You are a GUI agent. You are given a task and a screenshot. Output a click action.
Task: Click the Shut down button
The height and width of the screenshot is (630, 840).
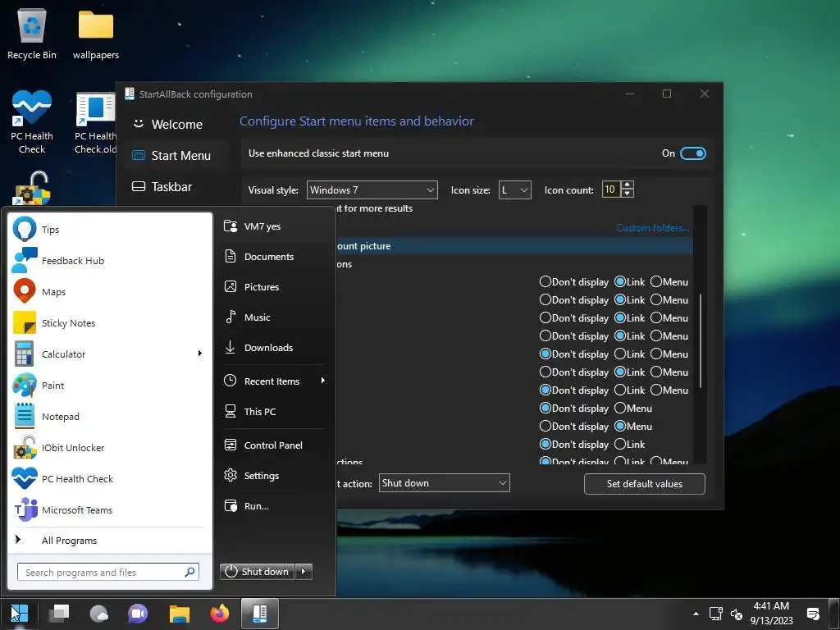point(257,572)
